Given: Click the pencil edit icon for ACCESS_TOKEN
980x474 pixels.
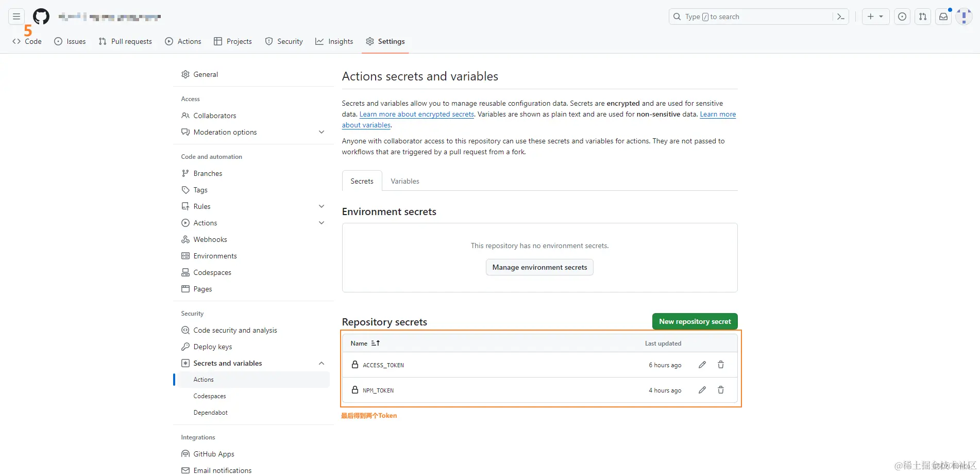Looking at the screenshot, I should tap(702, 365).
